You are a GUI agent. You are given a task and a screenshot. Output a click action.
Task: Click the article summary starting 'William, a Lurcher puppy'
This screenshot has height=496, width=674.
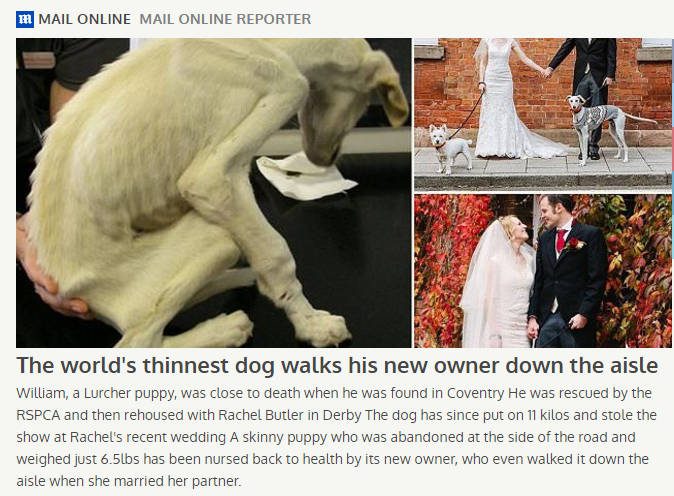pos(337,437)
